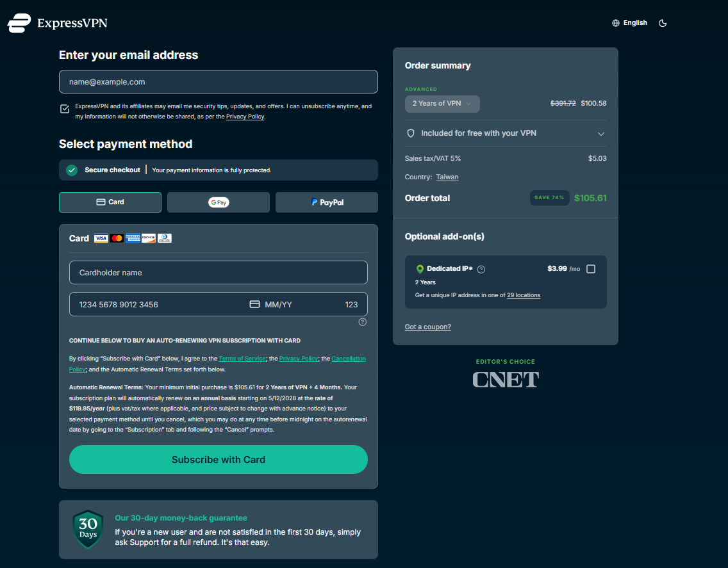The image size is (728, 568).
Task: Click the email address input field
Action: pos(218,81)
